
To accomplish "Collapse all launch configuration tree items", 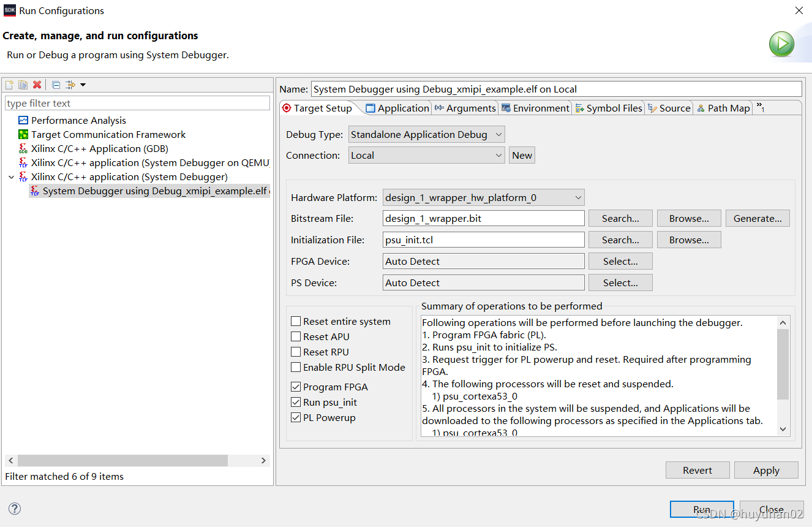I will (56, 85).
